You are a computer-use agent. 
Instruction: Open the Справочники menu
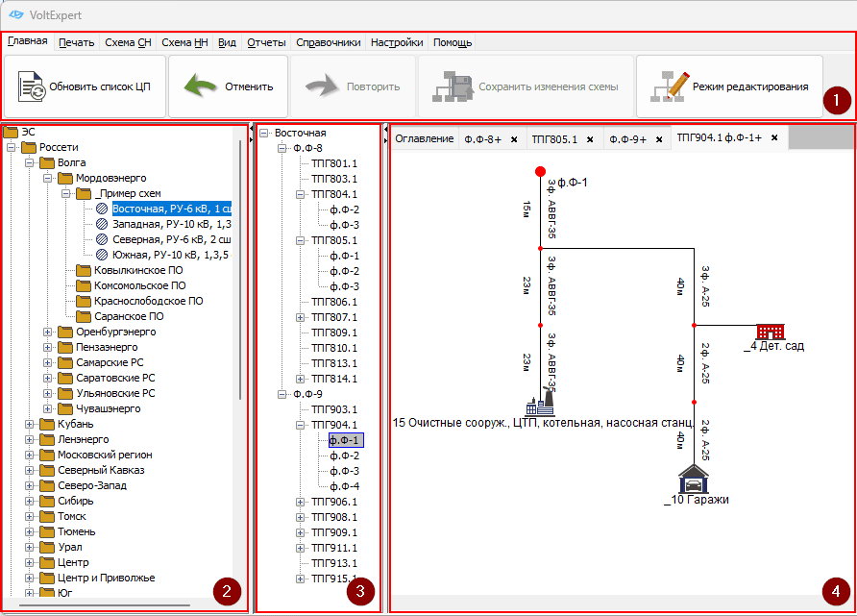[x=328, y=42]
